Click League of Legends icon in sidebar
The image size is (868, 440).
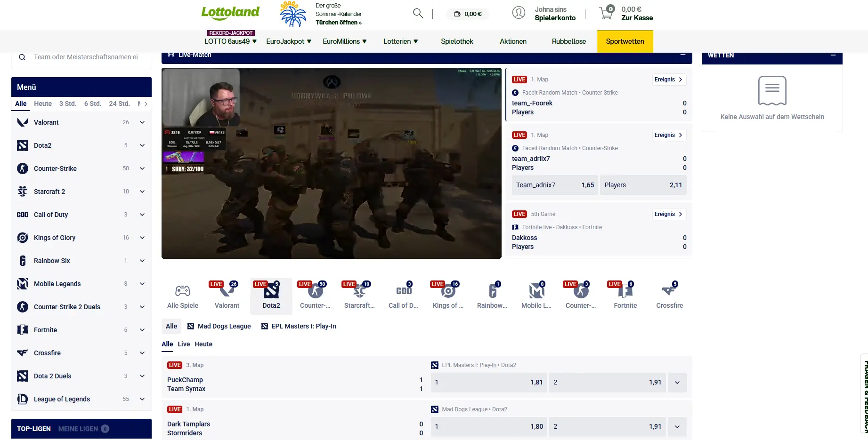coord(23,399)
